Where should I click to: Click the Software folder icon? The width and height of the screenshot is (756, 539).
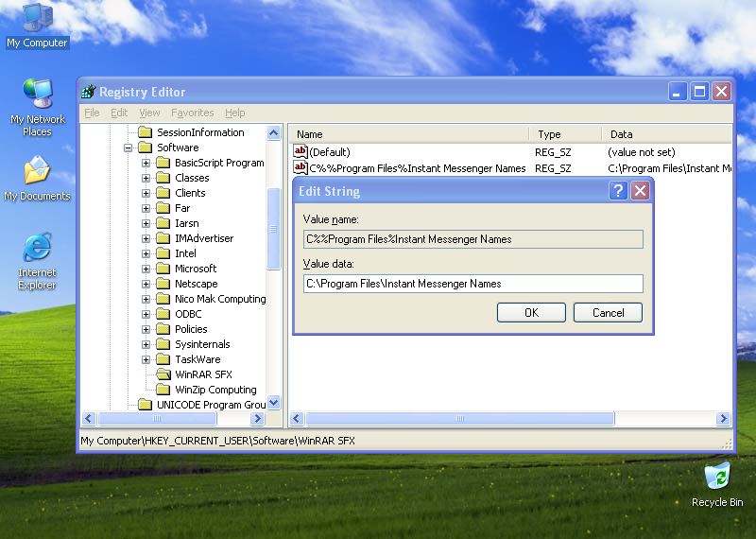[146, 148]
